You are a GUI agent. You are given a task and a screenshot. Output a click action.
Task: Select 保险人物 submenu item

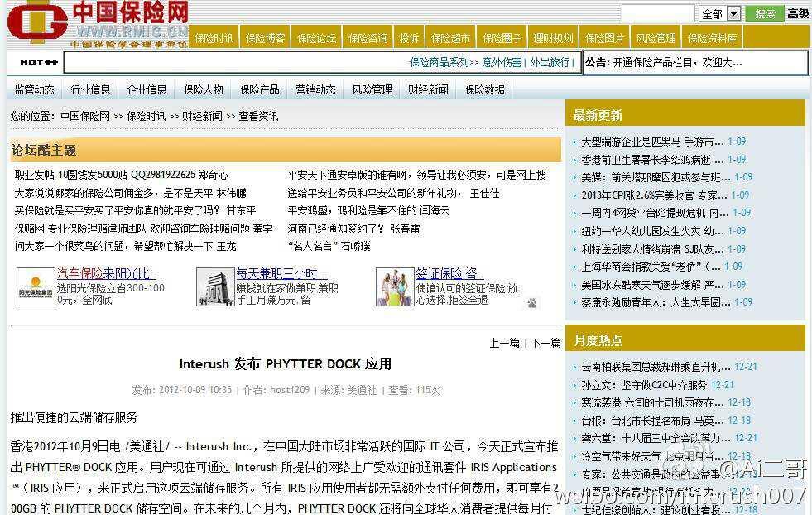click(x=204, y=89)
